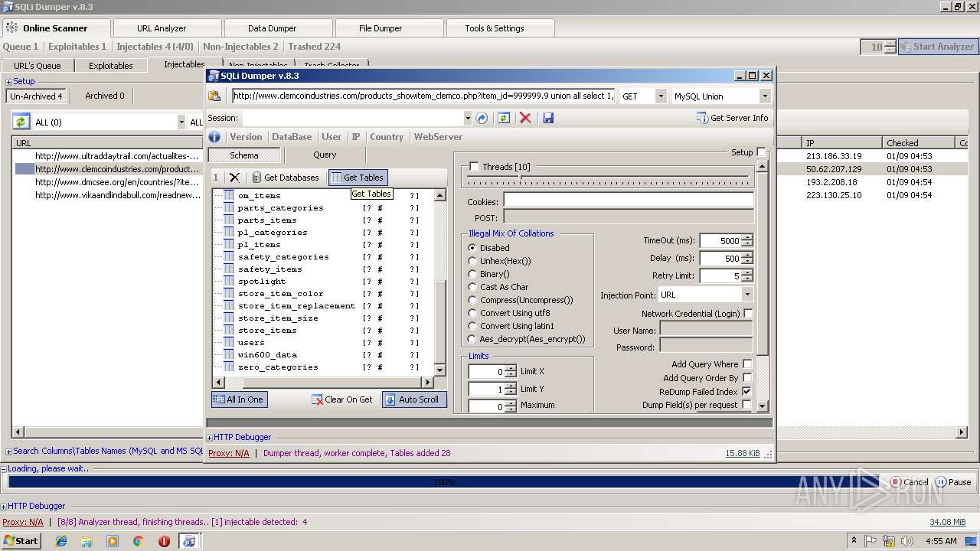
Task: Tick the Setup checkbox
Action: [x=761, y=152]
